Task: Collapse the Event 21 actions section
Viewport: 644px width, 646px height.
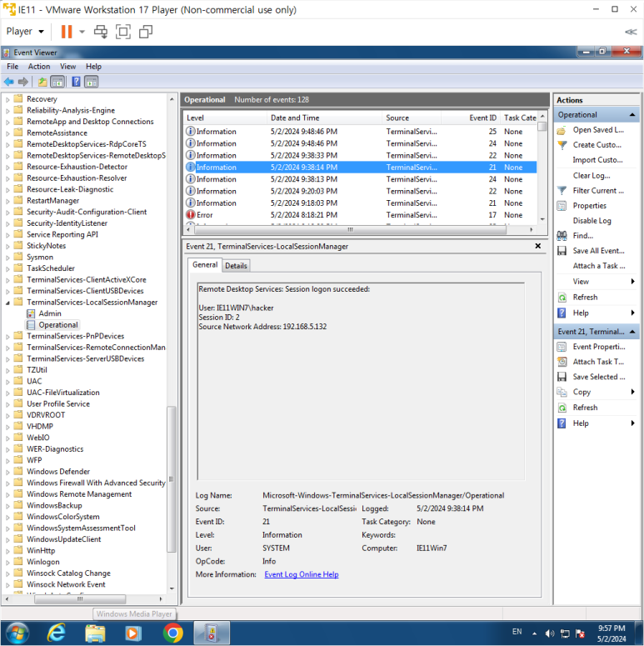Action: pos(632,331)
